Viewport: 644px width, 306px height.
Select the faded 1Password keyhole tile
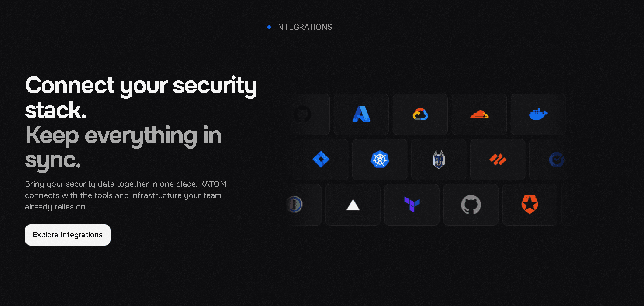point(304,205)
